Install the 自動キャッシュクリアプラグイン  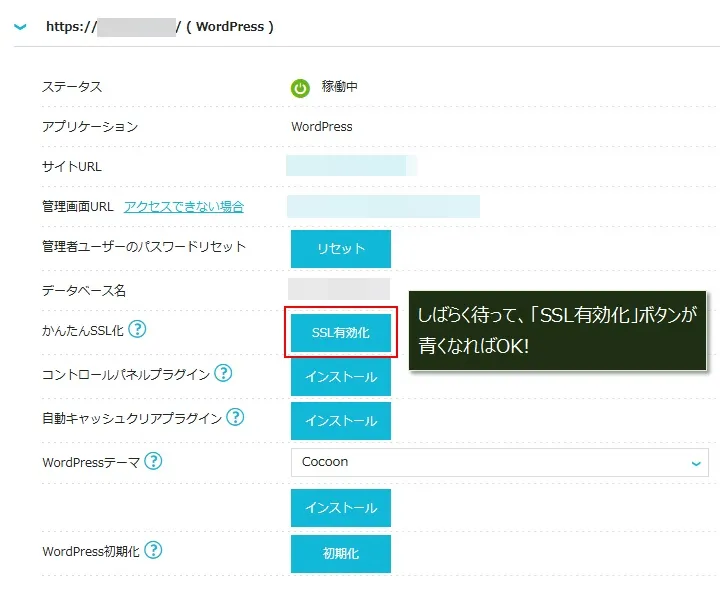coord(341,421)
